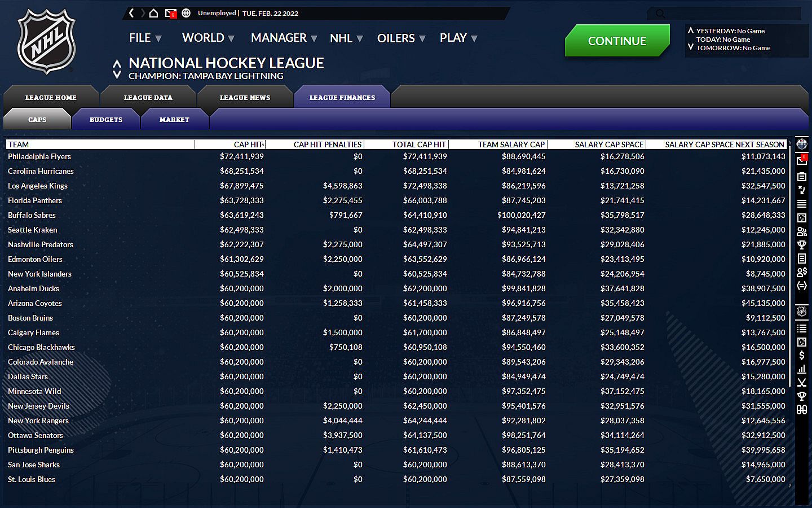
Task: Click trophy icon in the NHL sidebar group
Action: point(801,396)
